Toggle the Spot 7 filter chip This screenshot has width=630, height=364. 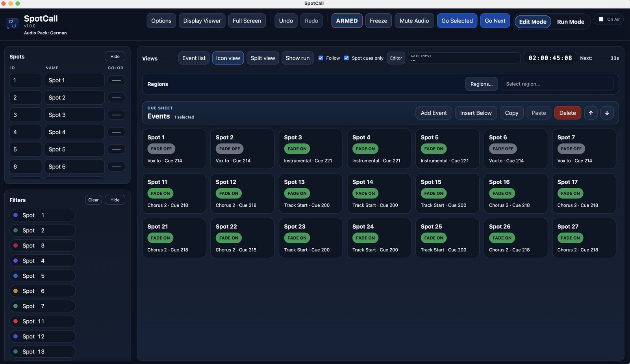pos(43,306)
